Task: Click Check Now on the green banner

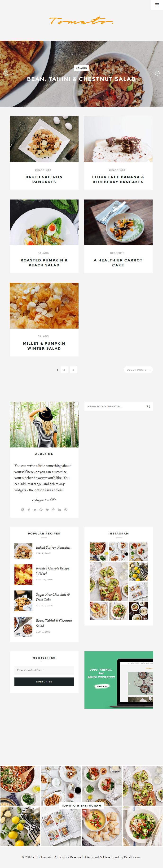Action: pos(102,686)
